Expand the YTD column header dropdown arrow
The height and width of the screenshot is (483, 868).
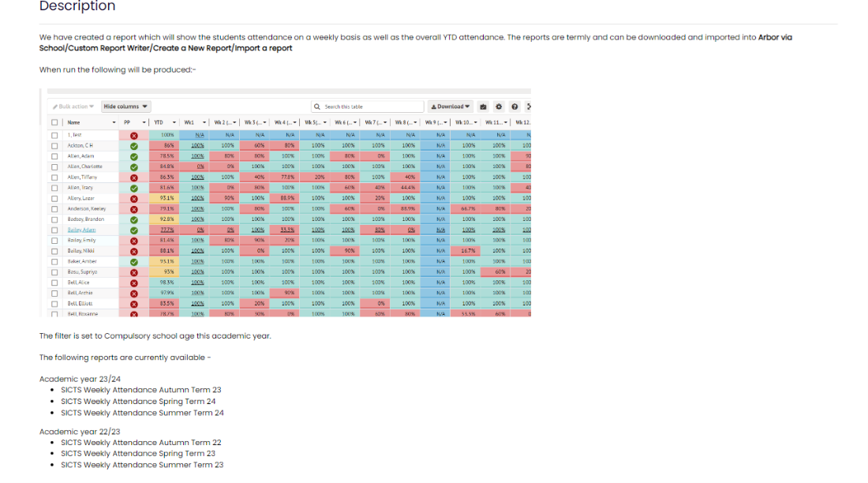tap(174, 122)
